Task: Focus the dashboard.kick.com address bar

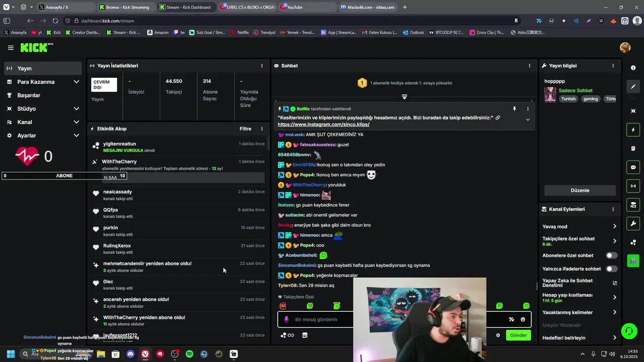Action: pyautogui.click(x=292, y=21)
